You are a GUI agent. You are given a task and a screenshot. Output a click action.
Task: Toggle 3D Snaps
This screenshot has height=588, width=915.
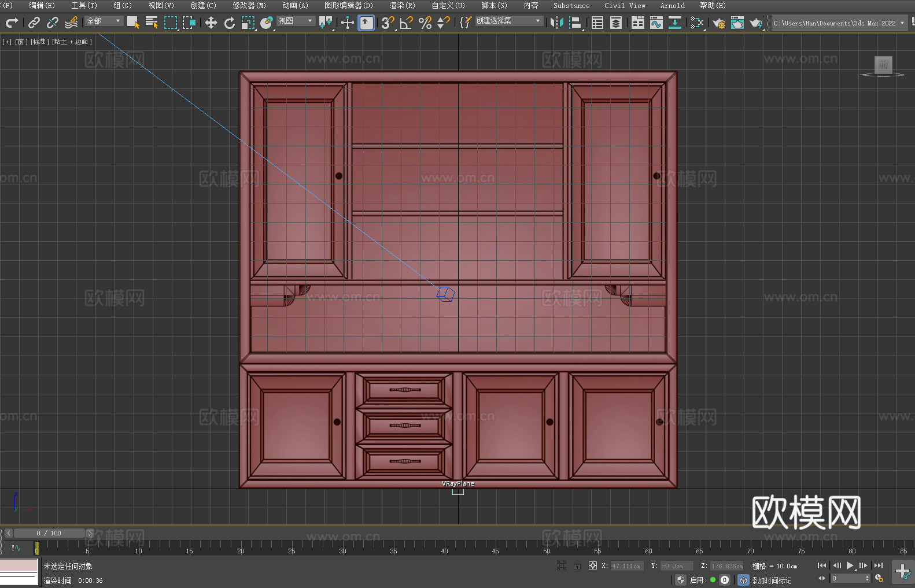click(x=388, y=23)
